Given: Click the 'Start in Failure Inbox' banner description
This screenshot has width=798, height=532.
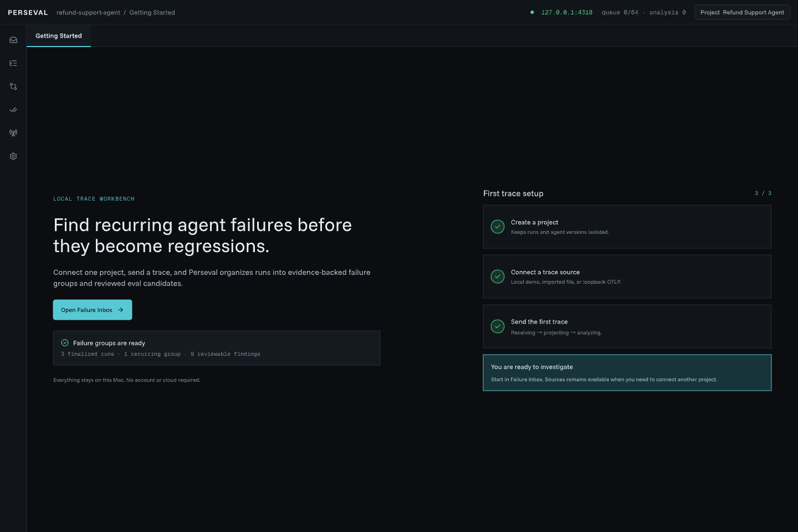Looking at the screenshot, I should click(604, 380).
